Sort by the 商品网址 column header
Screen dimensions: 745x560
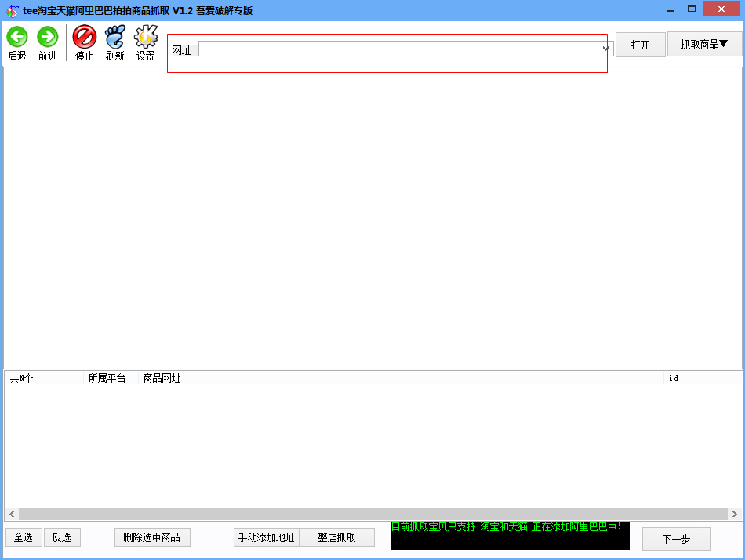[401, 378]
